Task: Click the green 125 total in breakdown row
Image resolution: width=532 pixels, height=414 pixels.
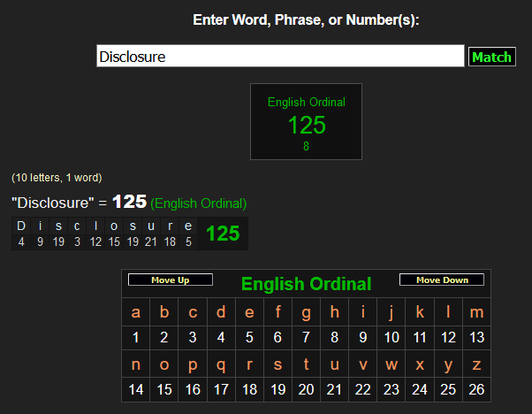Action: [223, 234]
